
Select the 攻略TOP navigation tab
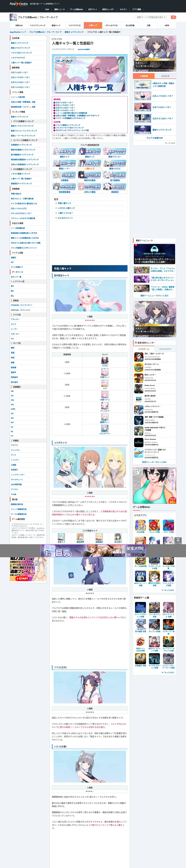click(19, 25)
